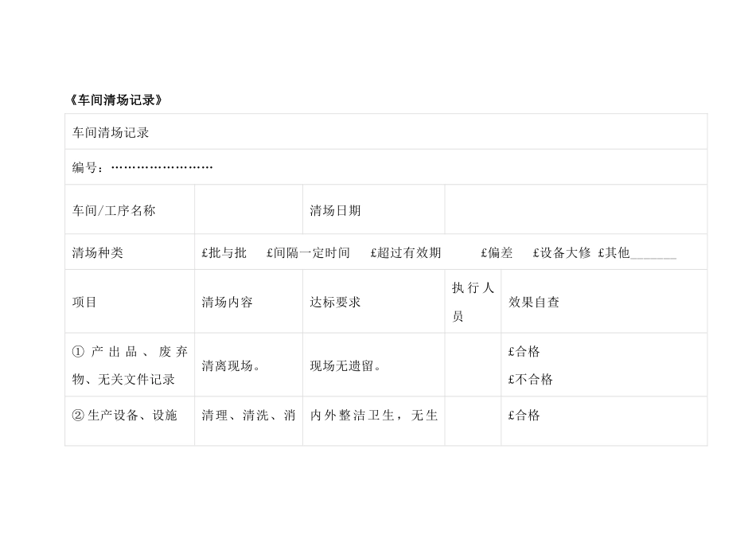The width and height of the screenshot is (756, 535).
Task: Click the 项目 column header
Action: 130,302
